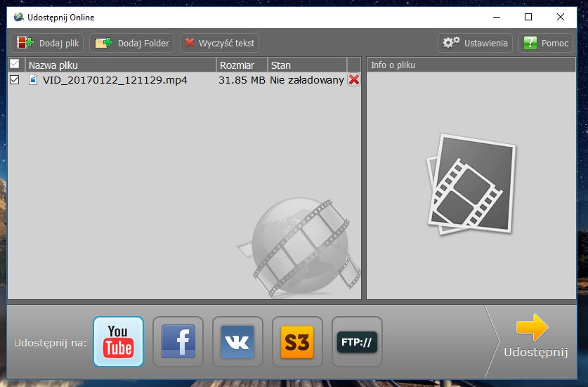The height and width of the screenshot is (387, 588).
Task: Click the Udostępnij Online globe icon in the title bar
Action: [18, 18]
